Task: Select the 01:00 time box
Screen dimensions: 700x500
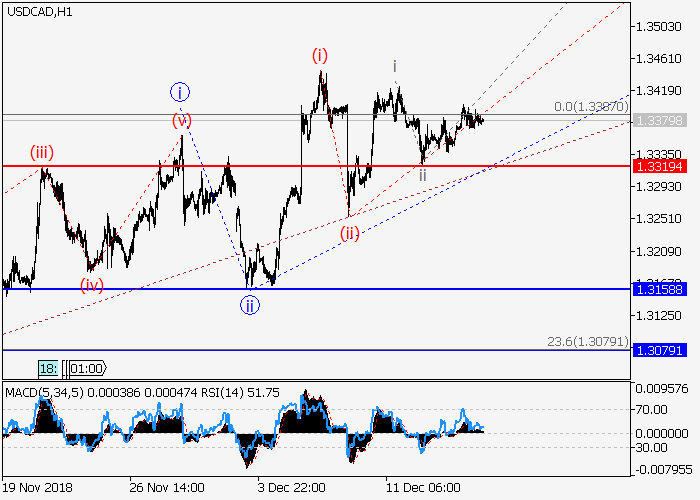Action: (x=86, y=369)
